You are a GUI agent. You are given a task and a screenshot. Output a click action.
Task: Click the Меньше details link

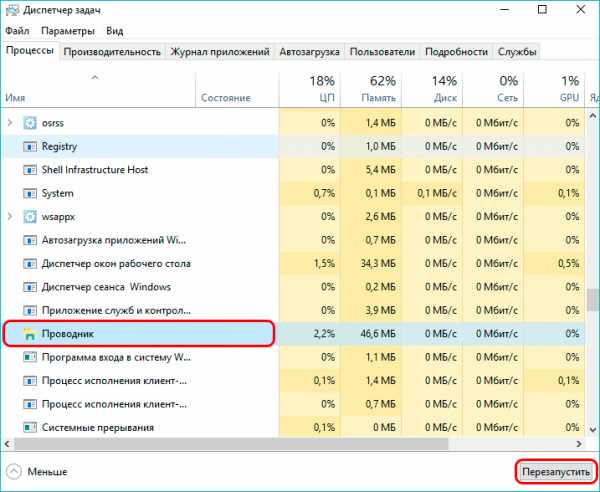[x=47, y=472]
